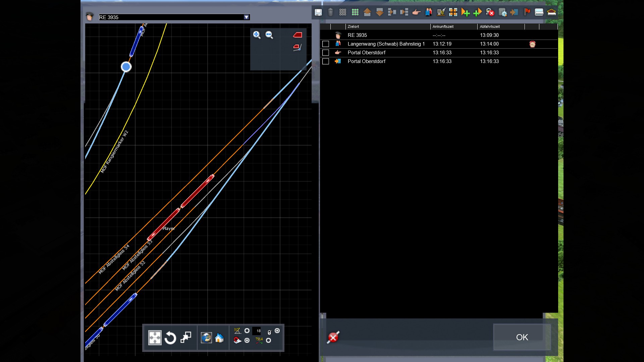This screenshot has height=362, width=644.
Task: Tick the first Portal Oberstdorf checkbox
Action: [x=325, y=53]
